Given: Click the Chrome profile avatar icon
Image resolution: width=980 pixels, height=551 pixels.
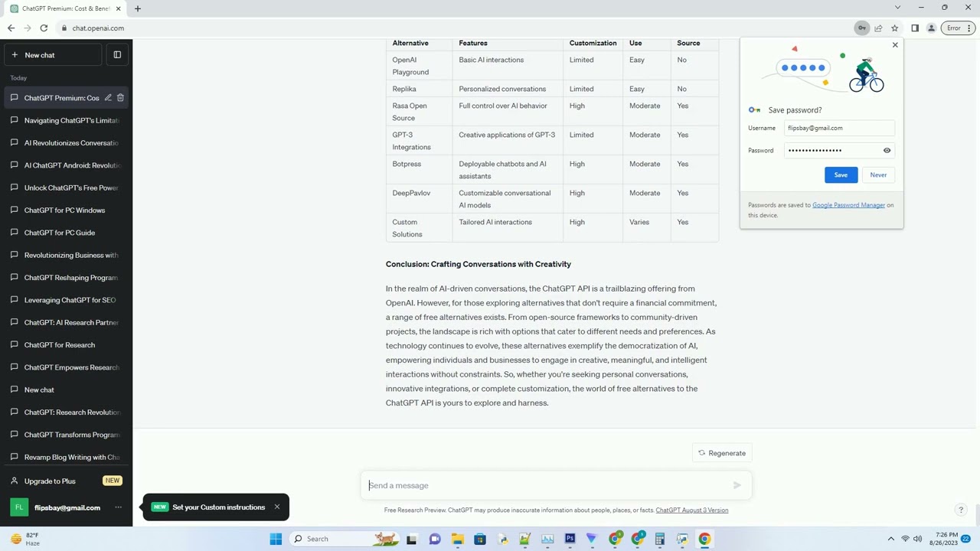Looking at the screenshot, I should click(931, 28).
